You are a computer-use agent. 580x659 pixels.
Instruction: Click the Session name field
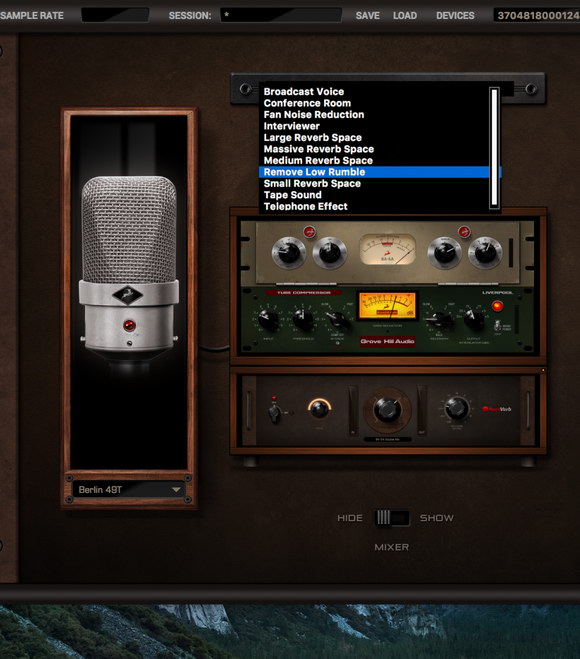281,16
